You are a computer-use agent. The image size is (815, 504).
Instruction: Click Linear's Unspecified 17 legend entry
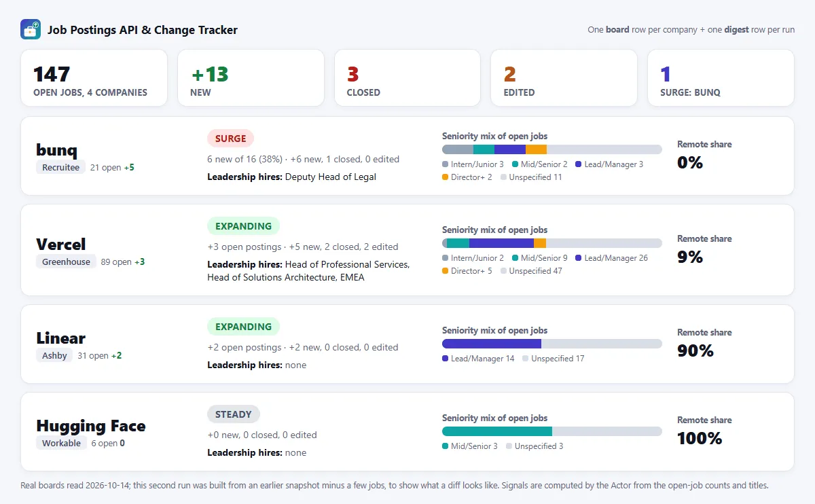[x=554, y=359]
